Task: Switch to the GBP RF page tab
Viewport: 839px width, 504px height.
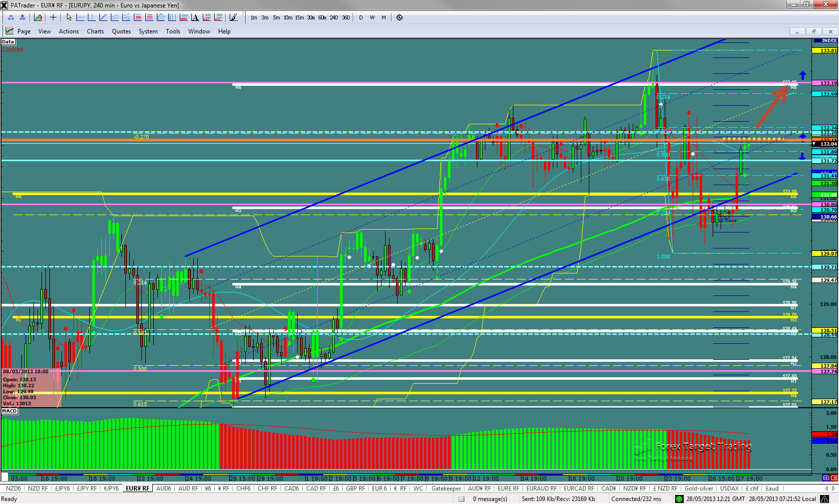Action: [x=356, y=489]
